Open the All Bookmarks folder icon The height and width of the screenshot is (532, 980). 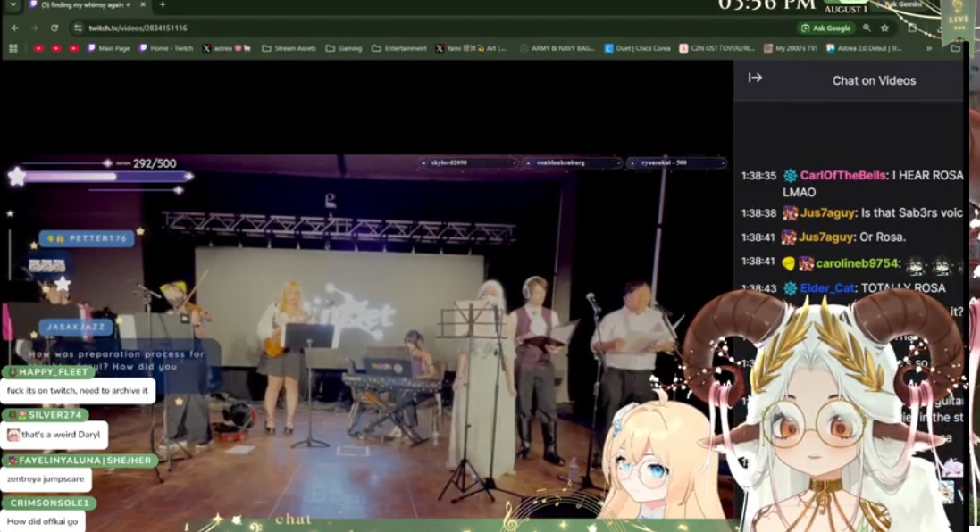pos(956,48)
